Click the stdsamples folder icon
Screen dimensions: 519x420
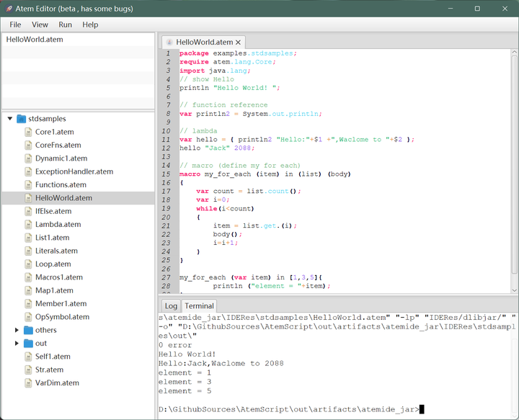coord(22,119)
